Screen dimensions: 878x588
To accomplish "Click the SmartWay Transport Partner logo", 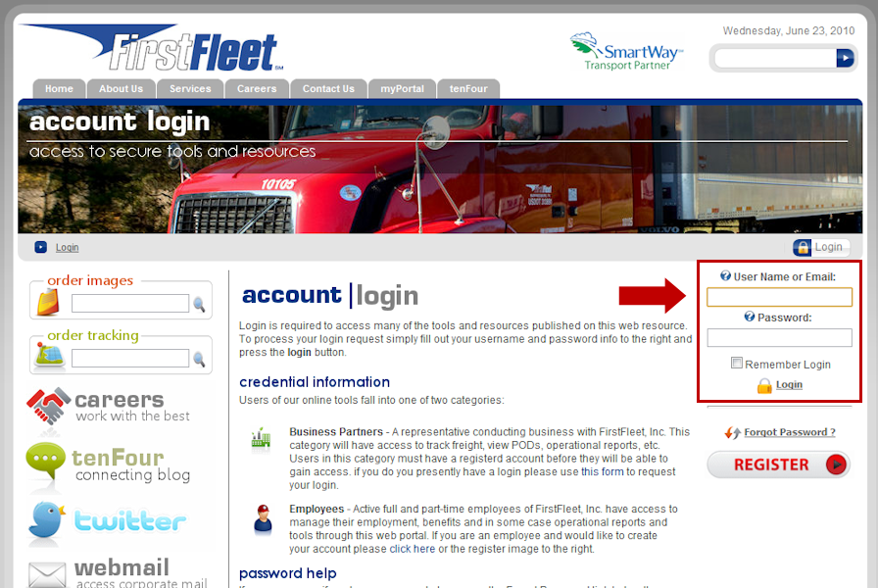I will tap(626, 52).
